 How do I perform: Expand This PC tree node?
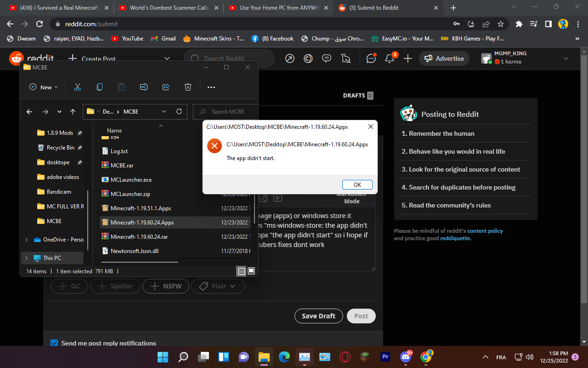click(26, 258)
